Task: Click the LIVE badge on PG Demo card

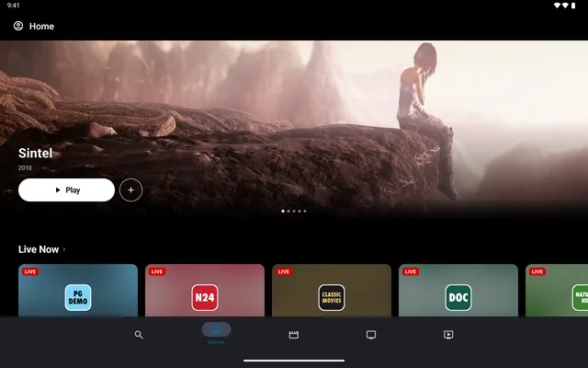Action: click(30, 271)
